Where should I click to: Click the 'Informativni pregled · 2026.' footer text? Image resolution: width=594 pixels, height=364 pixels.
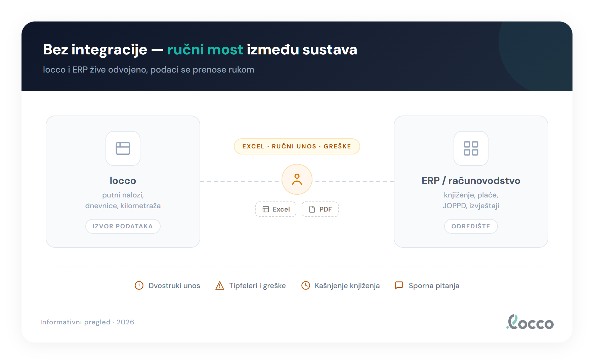click(88, 322)
